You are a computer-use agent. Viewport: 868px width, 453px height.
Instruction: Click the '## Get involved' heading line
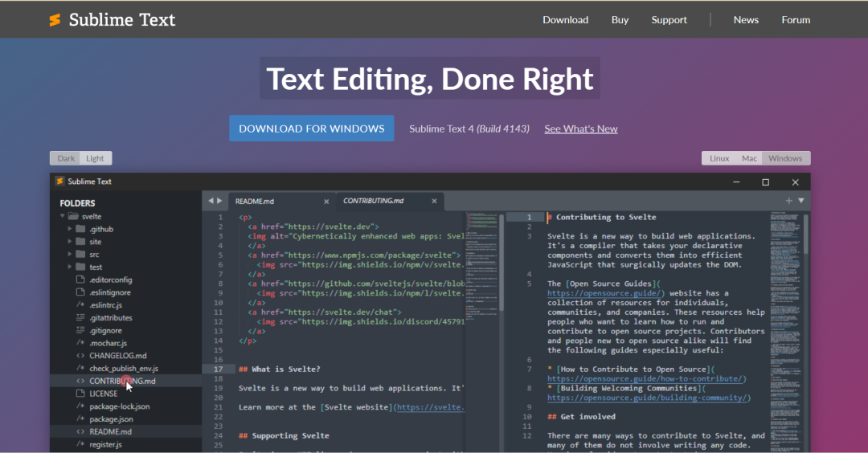(x=581, y=417)
